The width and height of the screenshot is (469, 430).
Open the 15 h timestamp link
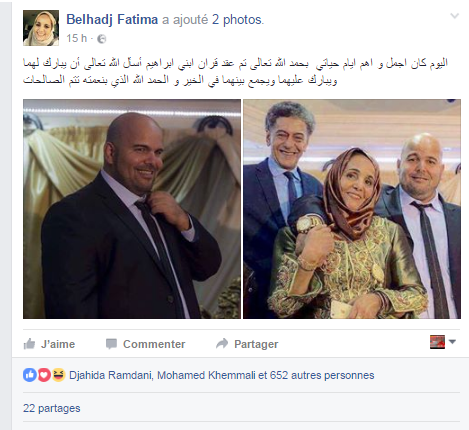76,38
